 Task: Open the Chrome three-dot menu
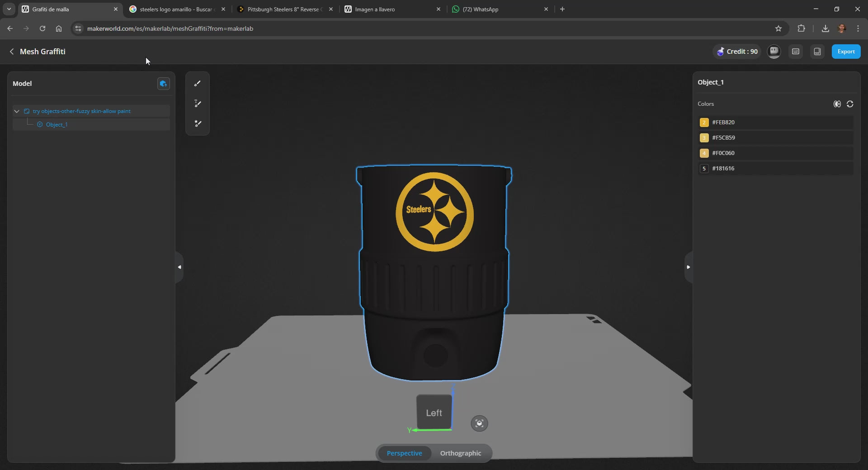click(x=858, y=28)
